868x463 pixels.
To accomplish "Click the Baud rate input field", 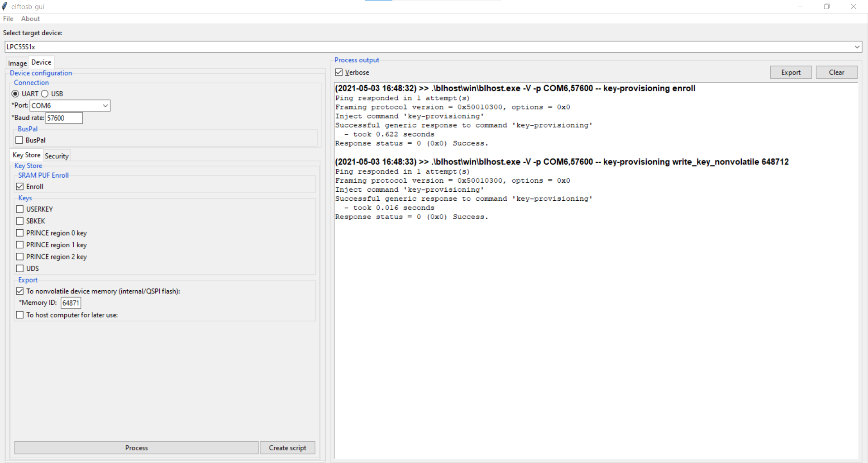I will click(64, 118).
